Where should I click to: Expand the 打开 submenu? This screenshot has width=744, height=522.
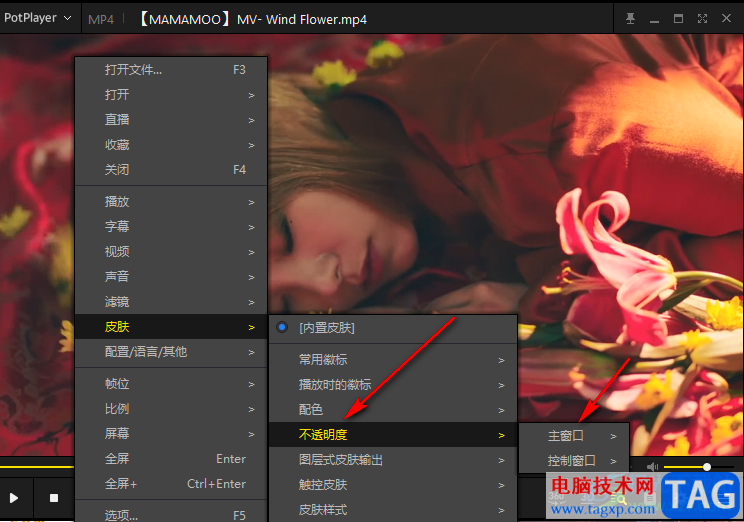pos(171,94)
